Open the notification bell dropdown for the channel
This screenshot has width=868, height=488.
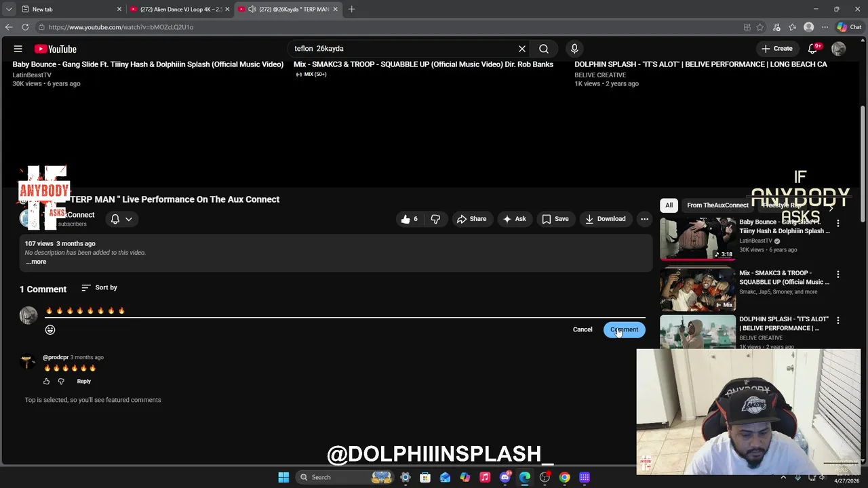[121, 219]
